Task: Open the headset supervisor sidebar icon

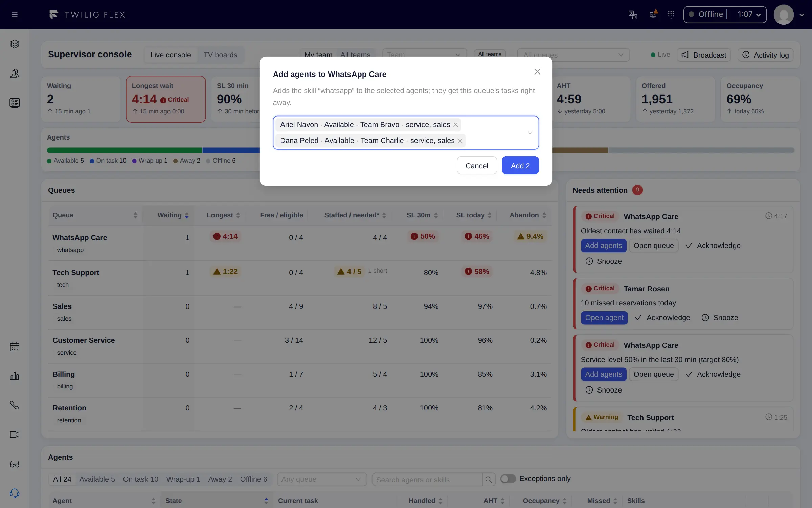Action: coord(15,493)
